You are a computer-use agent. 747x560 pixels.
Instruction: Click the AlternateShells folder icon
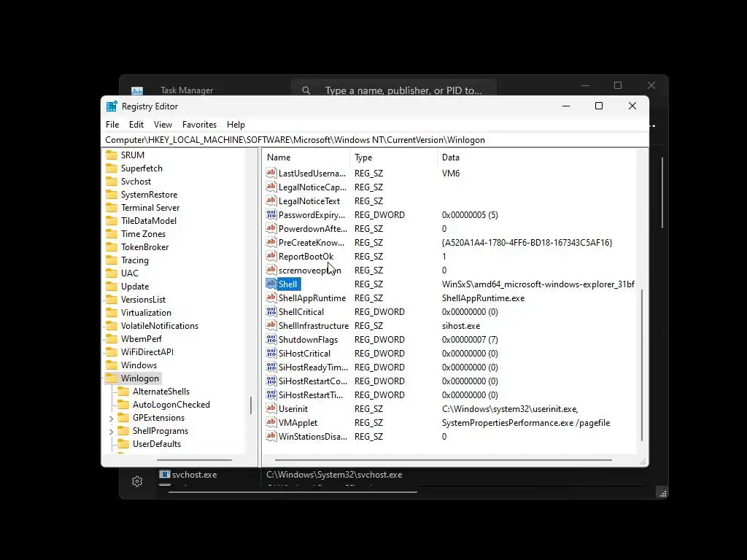[x=123, y=391]
